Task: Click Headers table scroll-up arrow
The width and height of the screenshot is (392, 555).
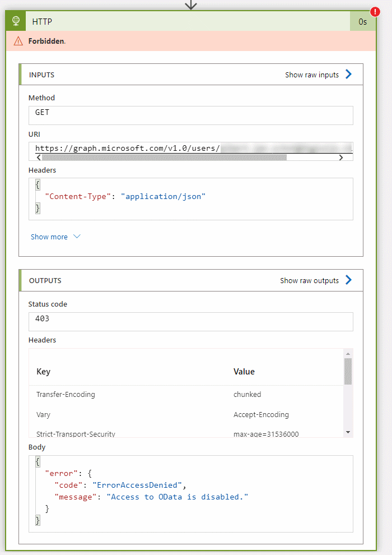Action: 348,354
